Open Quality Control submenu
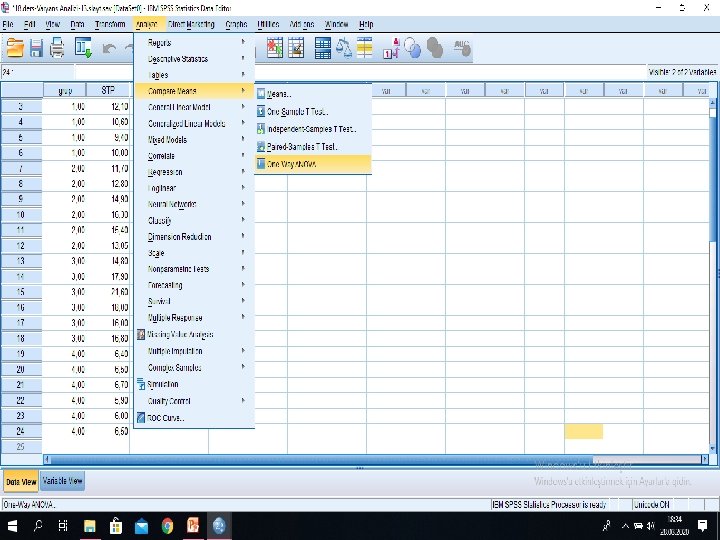The width and height of the screenshot is (720, 540). [x=195, y=401]
